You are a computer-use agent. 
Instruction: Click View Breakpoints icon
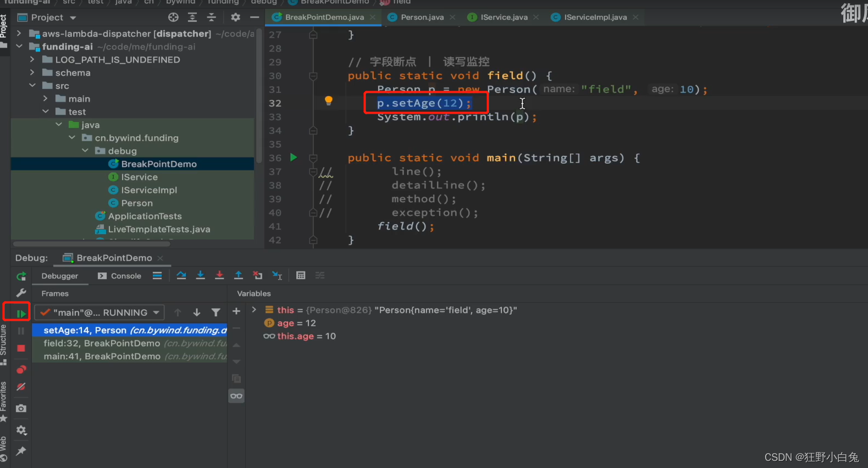[21, 369]
